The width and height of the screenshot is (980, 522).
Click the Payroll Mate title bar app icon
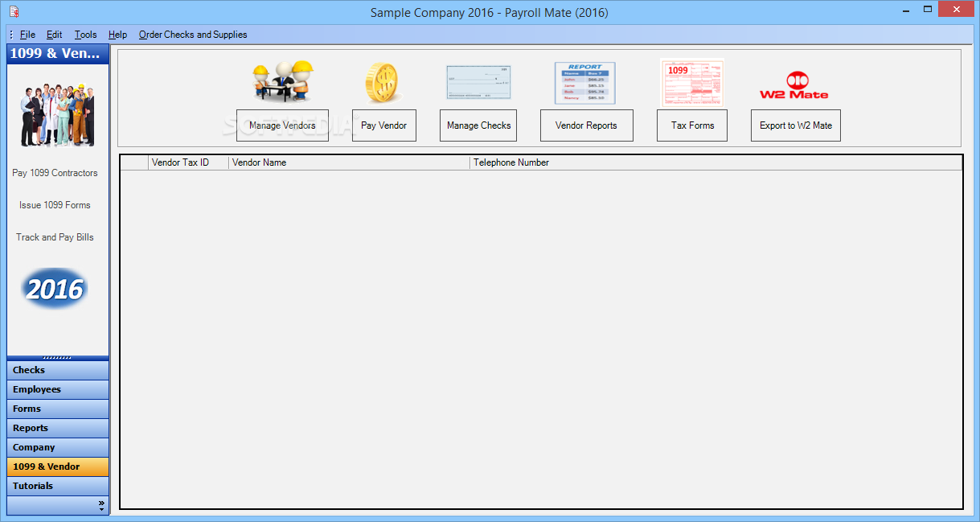click(x=14, y=12)
